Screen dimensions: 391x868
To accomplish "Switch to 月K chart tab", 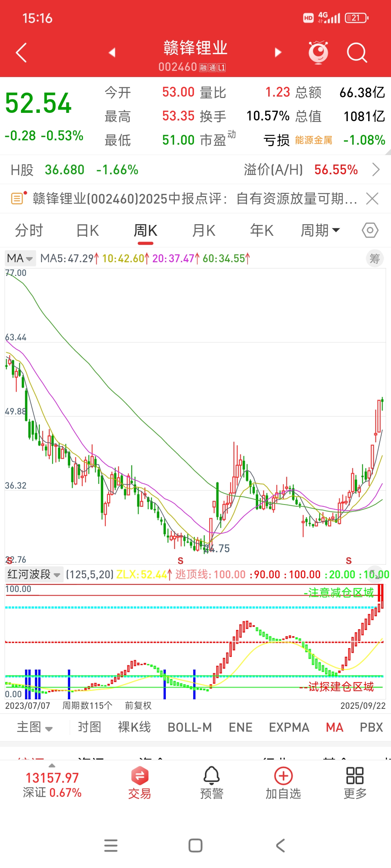I will point(204,230).
